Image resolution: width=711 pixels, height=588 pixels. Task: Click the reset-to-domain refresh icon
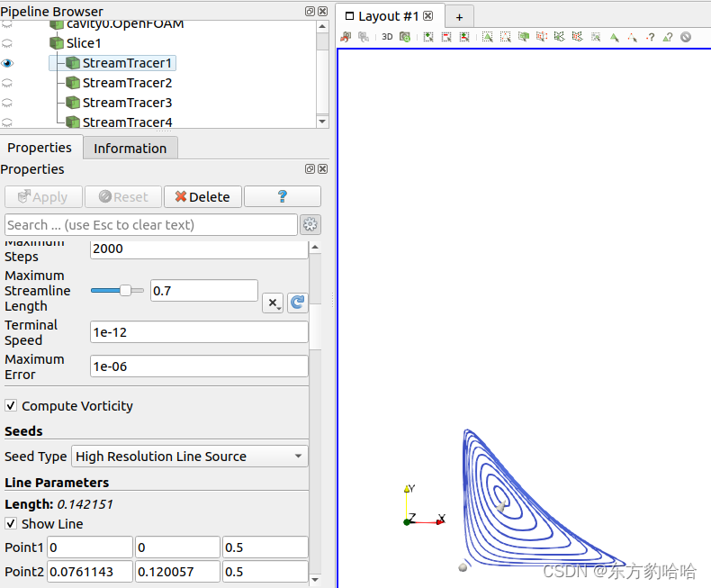coord(298,303)
